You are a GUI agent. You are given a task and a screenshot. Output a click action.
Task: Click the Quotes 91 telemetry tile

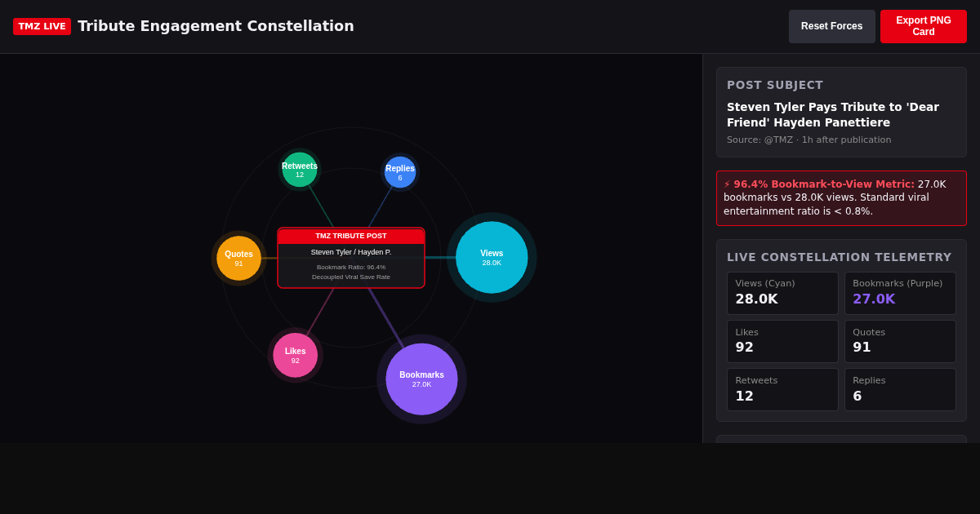click(x=900, y=341)
